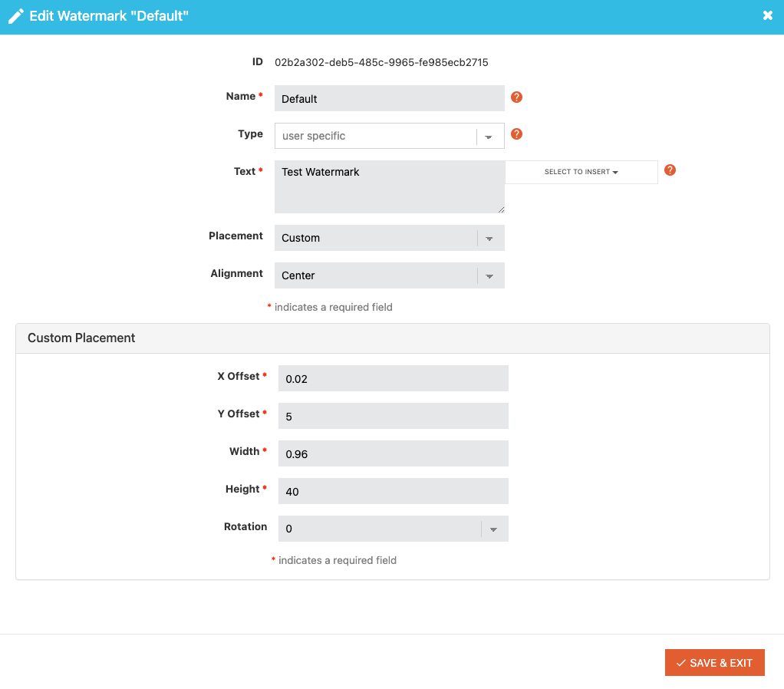Image resolution: width=784 pixels, height=689 pixels.
Task: Click Save & Exit button
Action: 714,663
